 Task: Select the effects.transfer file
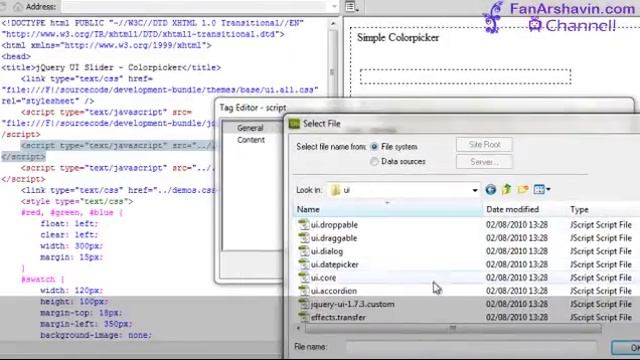pos(338,317)
